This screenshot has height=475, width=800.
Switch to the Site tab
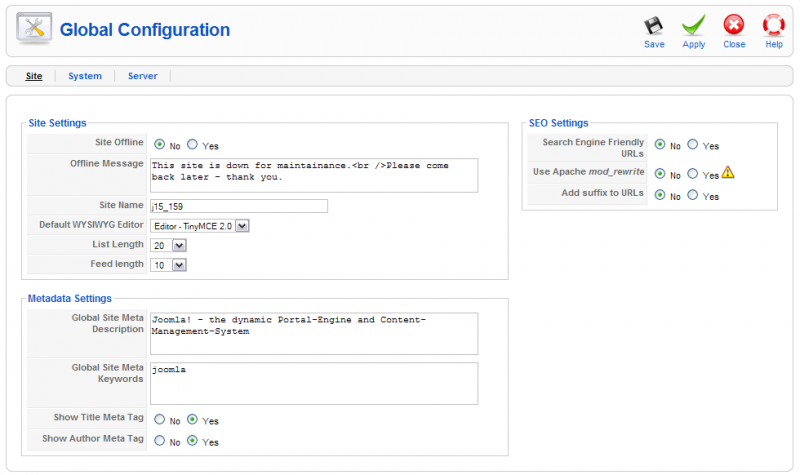click(x=34, y=76)
